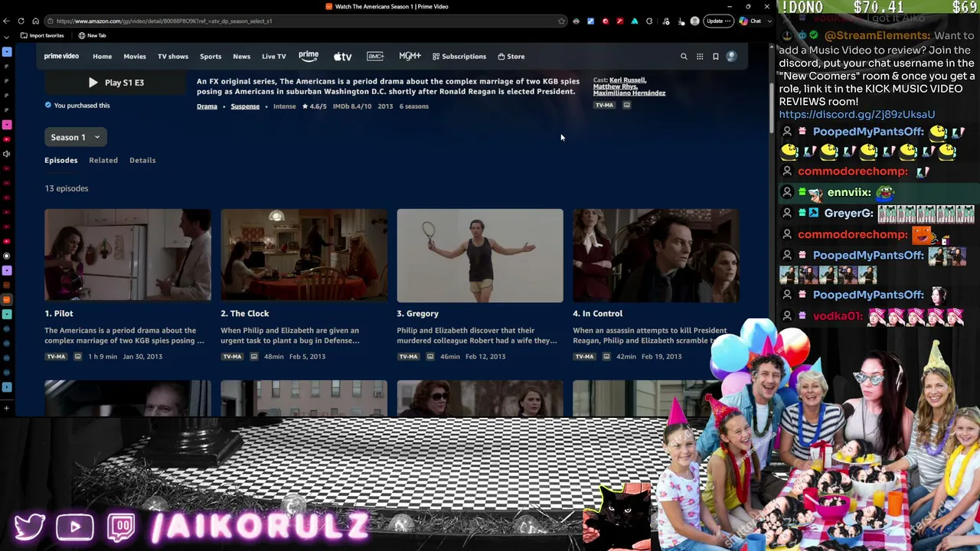Open Home in Prime Video navigation
The width and height of the screenshot is (980, 551).
click(x=103, y=56)
